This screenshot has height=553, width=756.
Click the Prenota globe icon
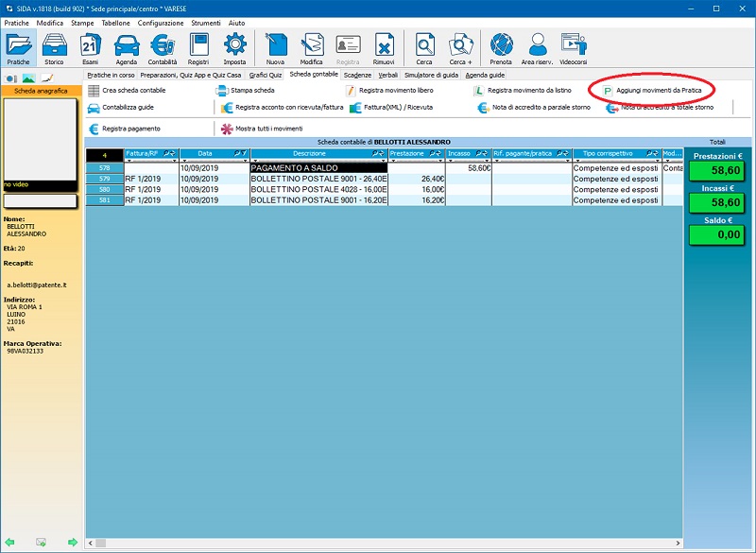pos(501,48)
